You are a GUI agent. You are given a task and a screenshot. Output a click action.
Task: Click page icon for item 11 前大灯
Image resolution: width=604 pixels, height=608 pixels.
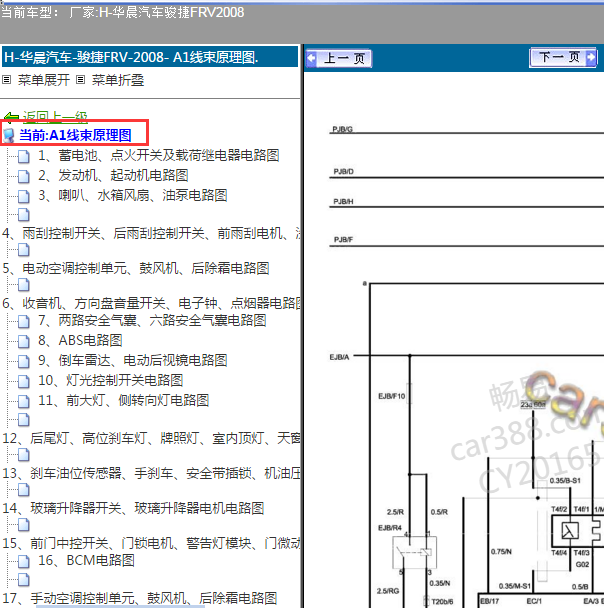[24, 401]
